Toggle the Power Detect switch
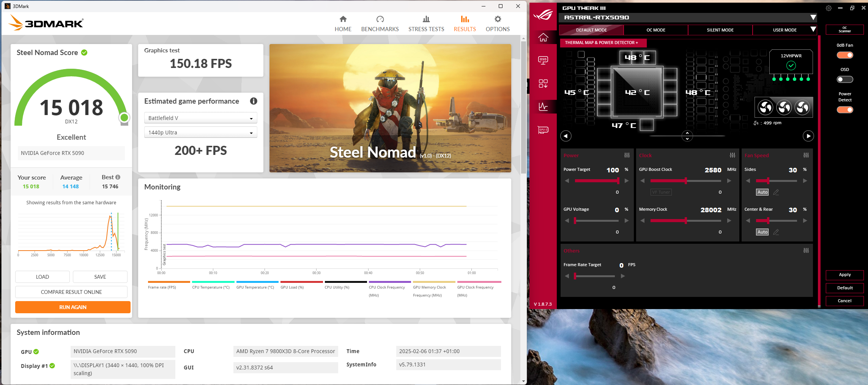The height and width of the screenshot is (385, 868). tap(845, 110)
